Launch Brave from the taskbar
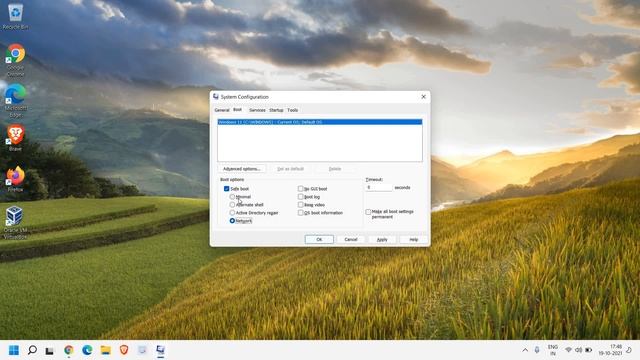This screenshot has height=360, width=640. pos(124,350)
